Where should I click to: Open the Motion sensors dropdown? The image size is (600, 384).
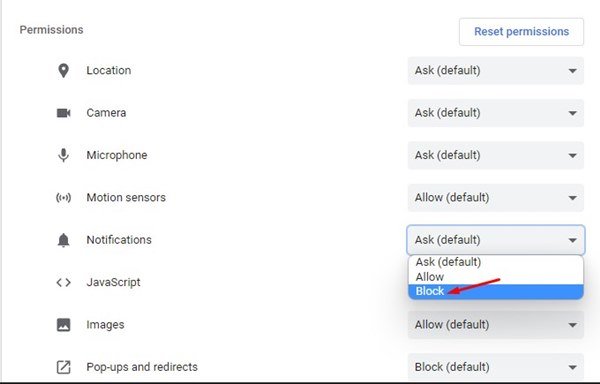[x=496, y=198]
